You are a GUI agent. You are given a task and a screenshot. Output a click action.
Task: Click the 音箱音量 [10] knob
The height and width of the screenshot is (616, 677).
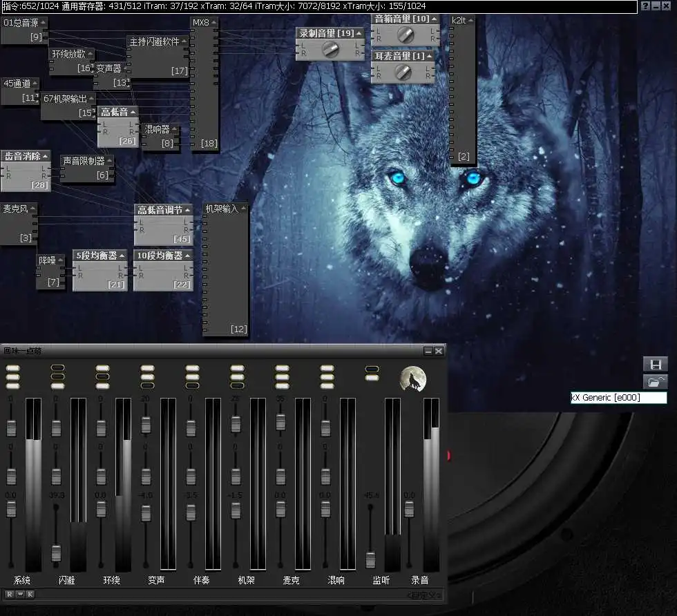click(406, 35)
